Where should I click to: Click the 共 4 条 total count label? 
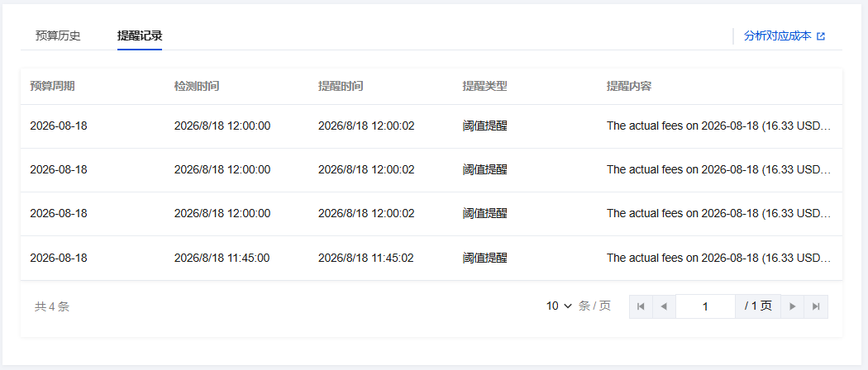click(52, 307)
